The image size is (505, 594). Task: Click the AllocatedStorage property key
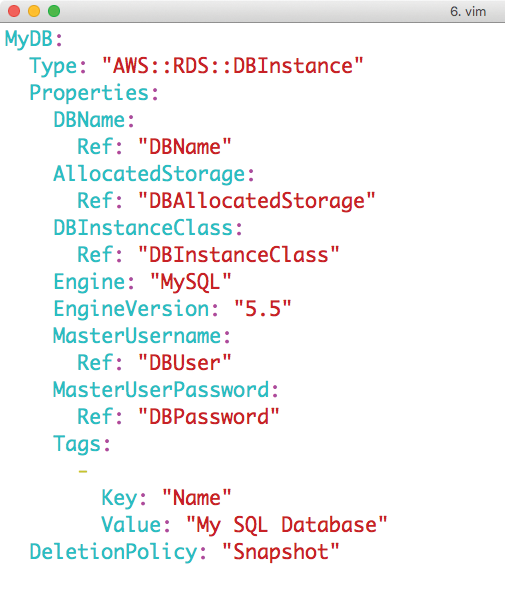[149, 174]
